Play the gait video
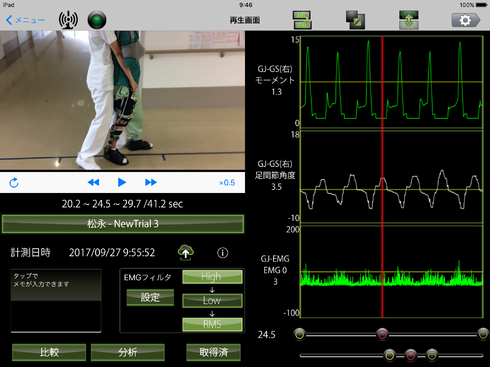This screenshot has height=367, width=490. 122,182
